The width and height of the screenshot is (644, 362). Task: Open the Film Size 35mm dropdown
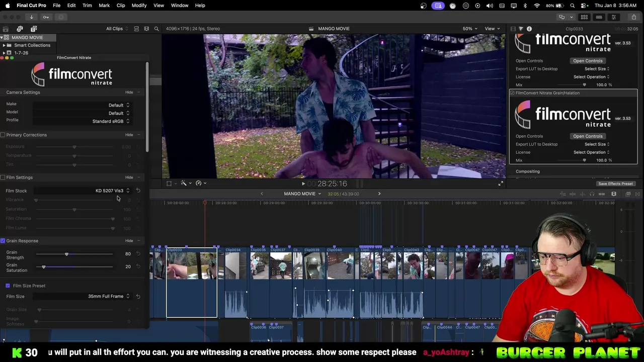click(81, 296)
